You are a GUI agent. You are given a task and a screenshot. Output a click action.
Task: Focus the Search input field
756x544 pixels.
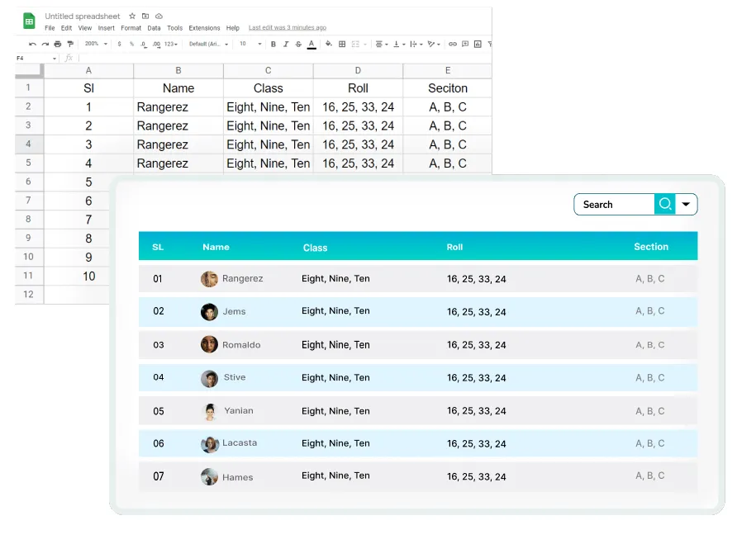(x=614, y=204)
